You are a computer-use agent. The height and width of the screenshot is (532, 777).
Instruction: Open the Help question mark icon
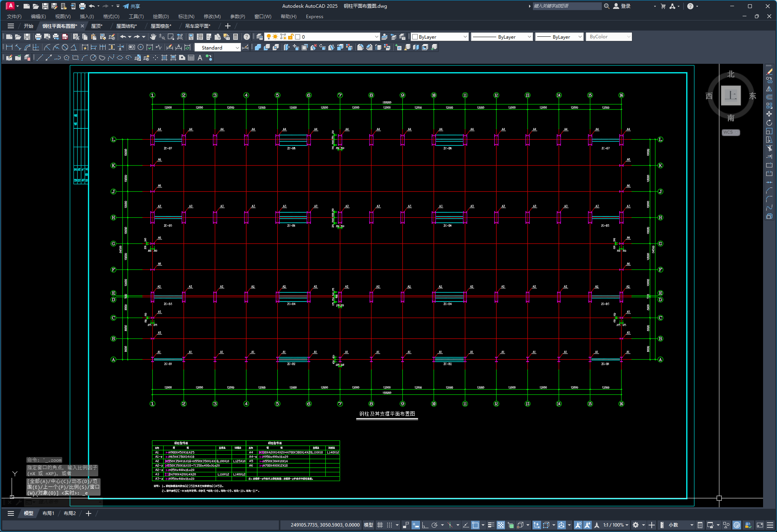tap(247, 37)
